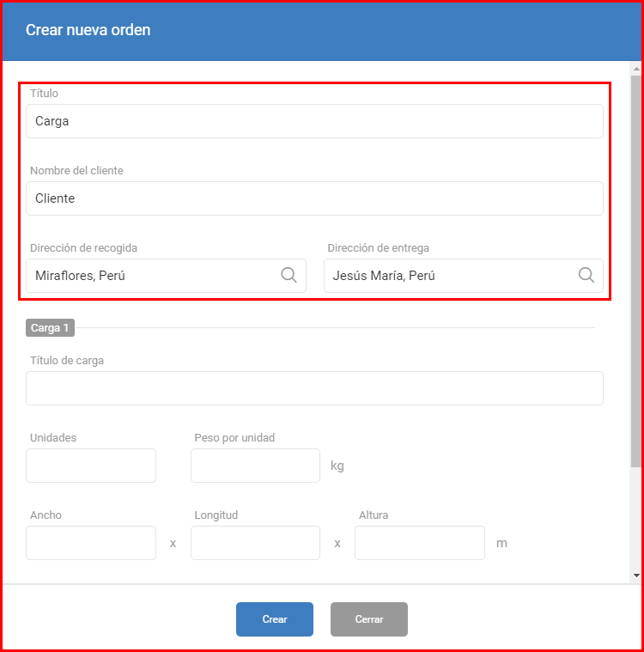Select the Carga 1 label tag
This screenshot has width=644, height=652.
[50, 327]
